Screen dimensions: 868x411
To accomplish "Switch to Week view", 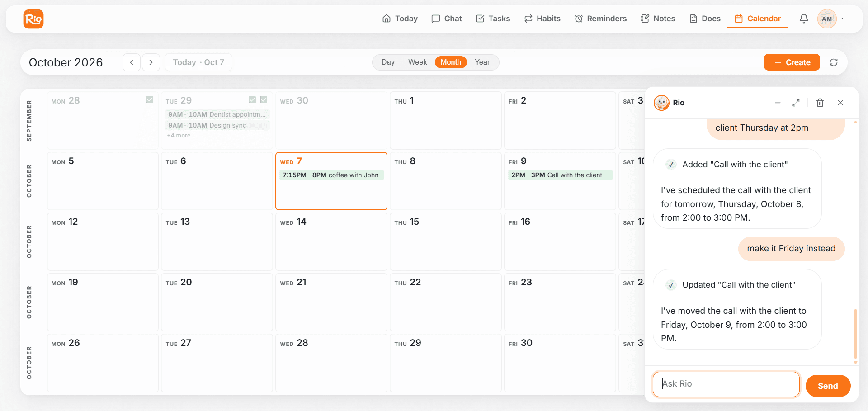I will point(417,62).
